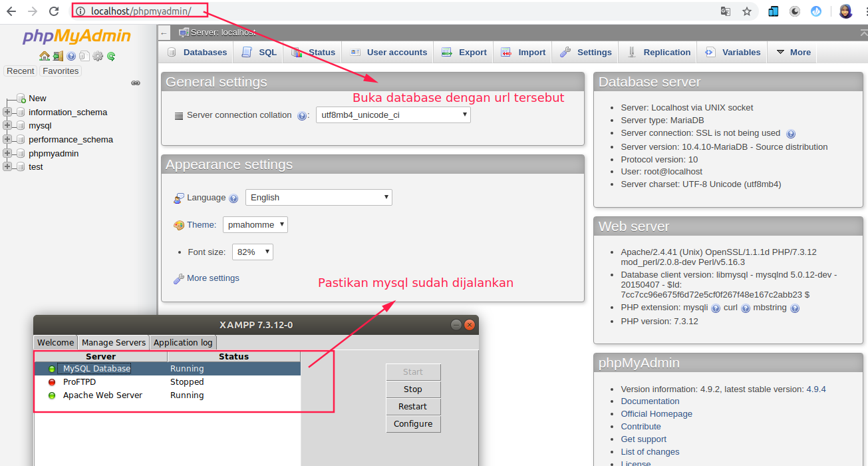Image resolution: width=868 pixels, height=466 pixels.
Task: Click the browser forward arrow
Action: pyautogui.click(x=33, y=11)
